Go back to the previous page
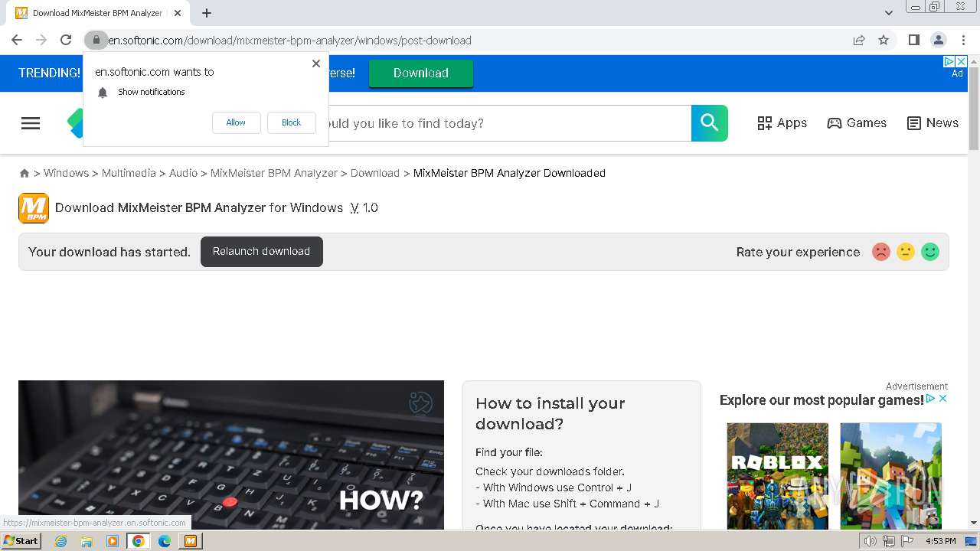Screen dimensions: 980x551 coord(17,40)
